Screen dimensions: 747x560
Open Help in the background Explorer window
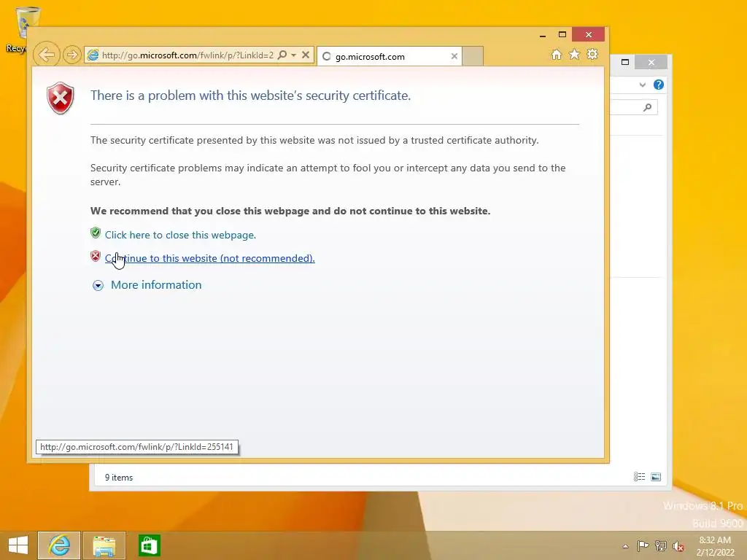point(659,85)
